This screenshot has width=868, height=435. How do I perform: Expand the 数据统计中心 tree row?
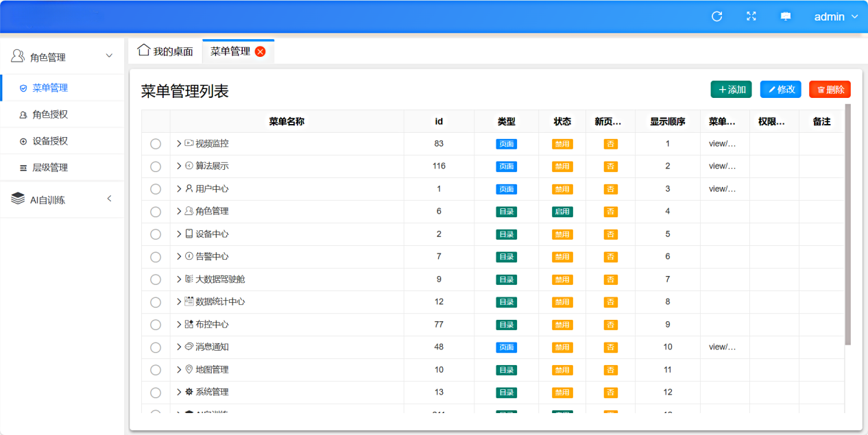[x=179, y=301]
